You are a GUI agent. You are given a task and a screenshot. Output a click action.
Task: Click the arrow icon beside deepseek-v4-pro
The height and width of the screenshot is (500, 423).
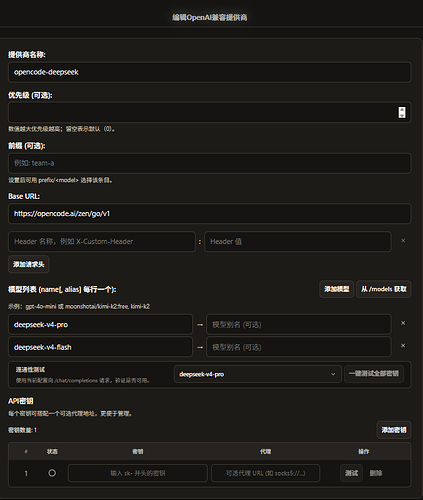(x=200, y=325)
